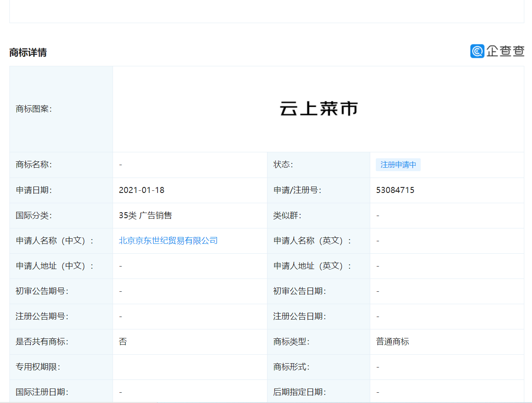
Task: Click the 国际分类 label
Action: (x=34, y=216)
